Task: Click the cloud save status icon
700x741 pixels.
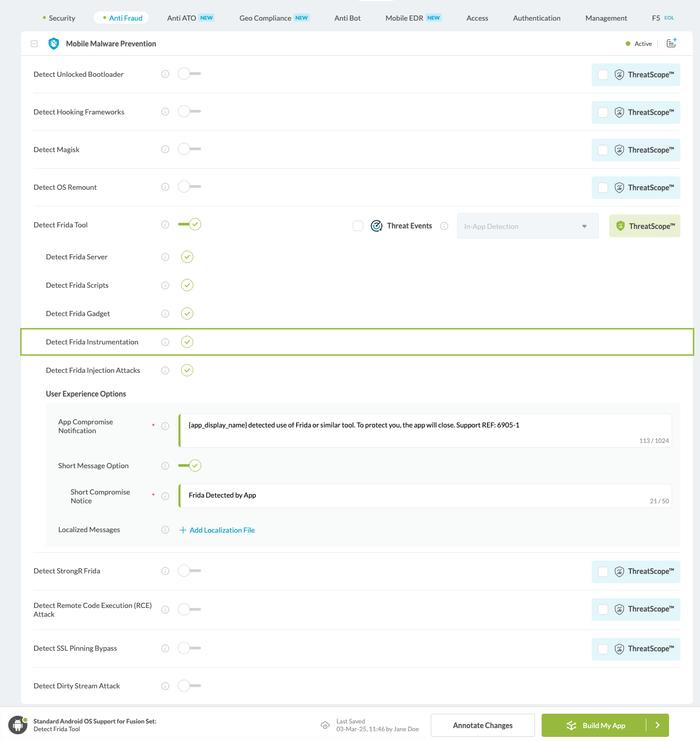Action: point(325,726)
